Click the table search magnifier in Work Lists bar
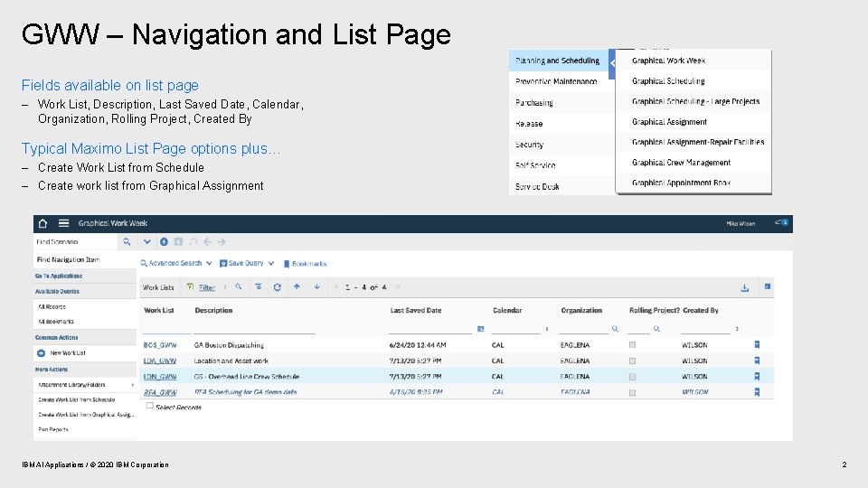Screen dimensions: 868x488 238,286
